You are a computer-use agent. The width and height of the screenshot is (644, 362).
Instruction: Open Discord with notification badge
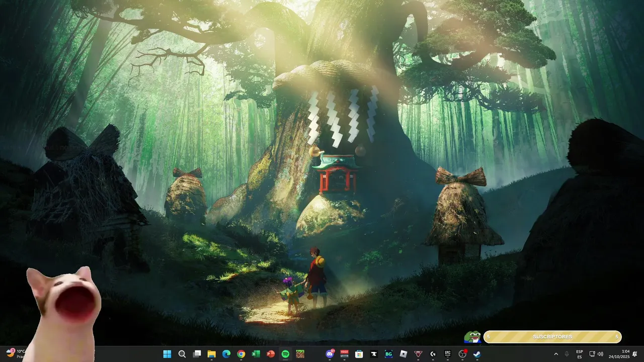[330, 354]
